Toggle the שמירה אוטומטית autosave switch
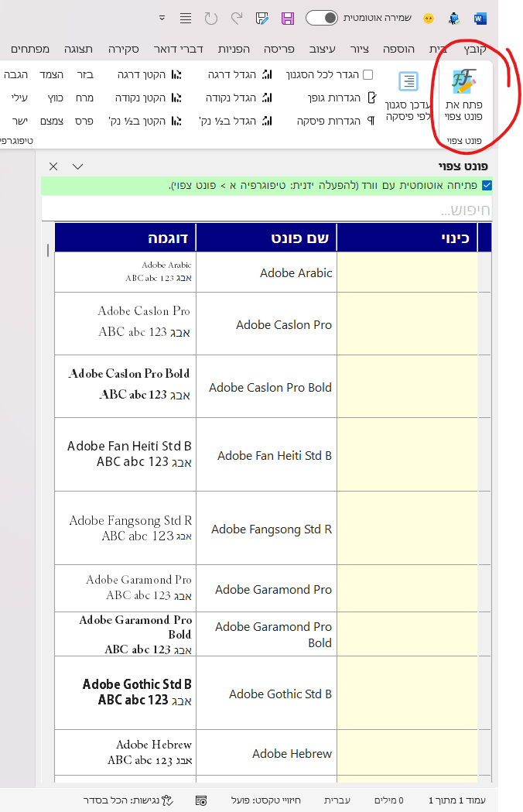 click(x=322, y=18)
